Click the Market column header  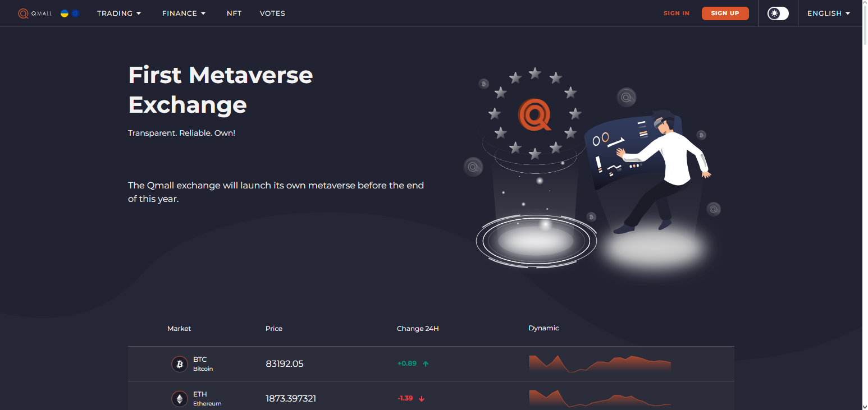[x=179, y=329]
